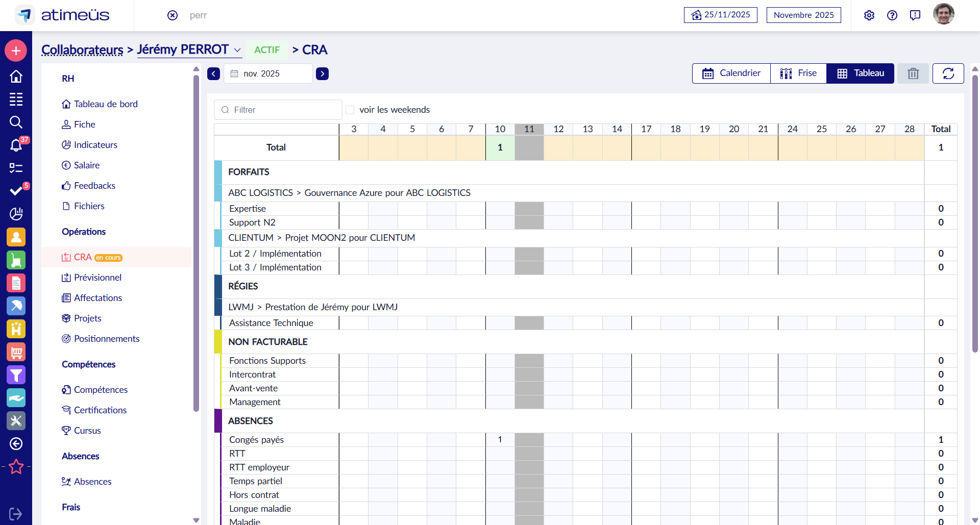Open the yellow building module icon
Screen dimensions: 980x525
[16, 329]
